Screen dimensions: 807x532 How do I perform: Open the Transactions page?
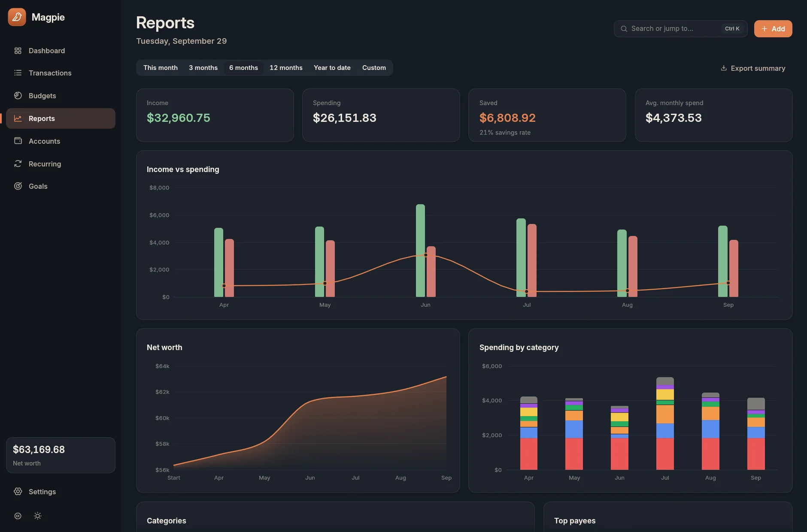pyautogui.click(x=61, y=73)
